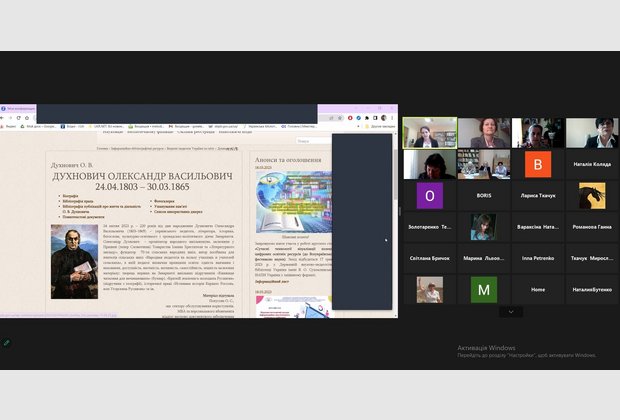Select the black horse avatar tile
The height and width of the screenshot is (420, 620).
pos(592,195)
